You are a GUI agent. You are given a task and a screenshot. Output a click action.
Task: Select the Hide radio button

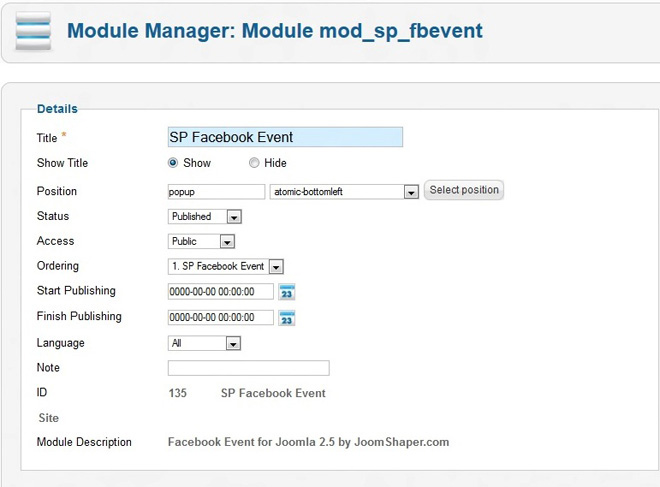pyautogui.click(x=254, y=162)
